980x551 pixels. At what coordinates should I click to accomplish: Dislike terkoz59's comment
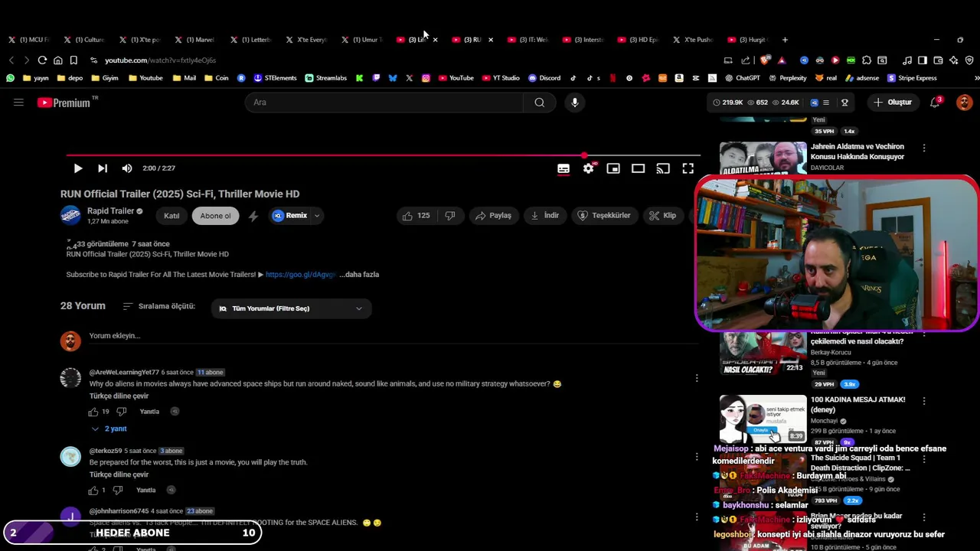118,491
